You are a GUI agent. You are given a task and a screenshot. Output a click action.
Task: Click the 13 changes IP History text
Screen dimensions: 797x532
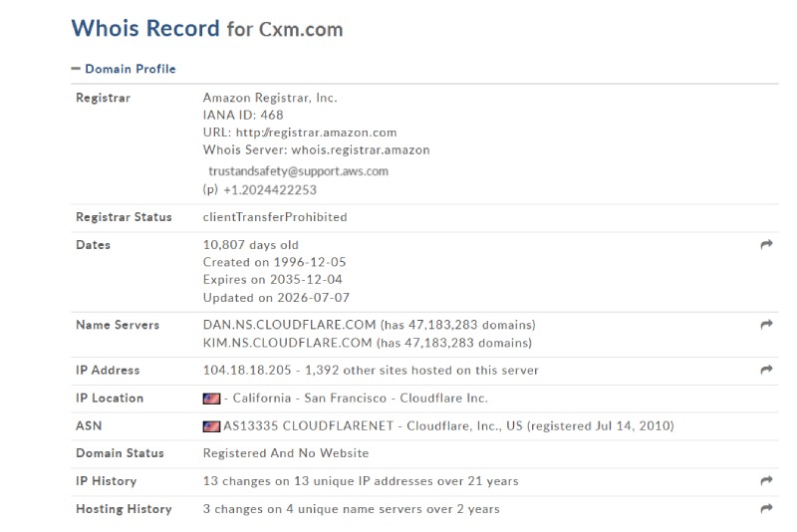pos(361,480)
